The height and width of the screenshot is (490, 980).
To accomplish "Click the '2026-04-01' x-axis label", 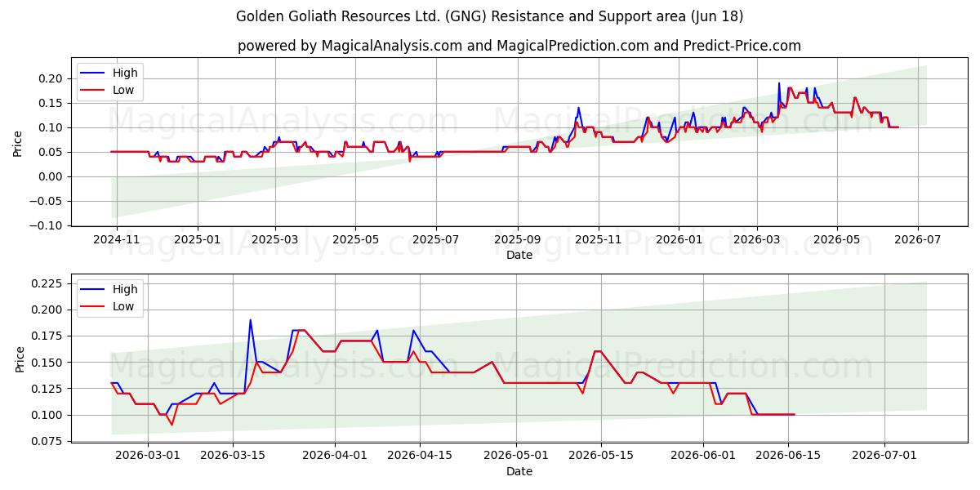I will [x=335, y=456].
